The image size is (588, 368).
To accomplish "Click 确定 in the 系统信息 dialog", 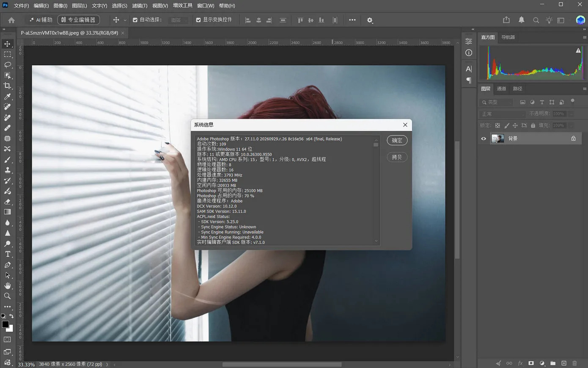I will [397, 140].
